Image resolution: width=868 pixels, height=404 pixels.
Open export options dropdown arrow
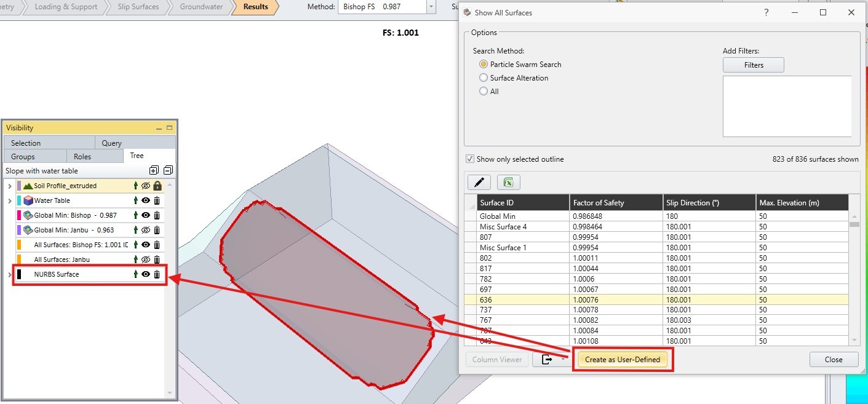(x=562, y=360)
